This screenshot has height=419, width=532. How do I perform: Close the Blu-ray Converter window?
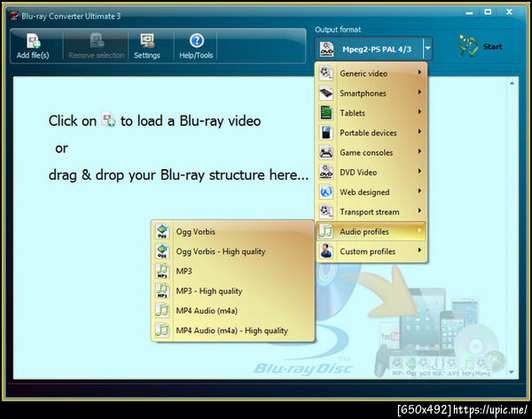509,12
